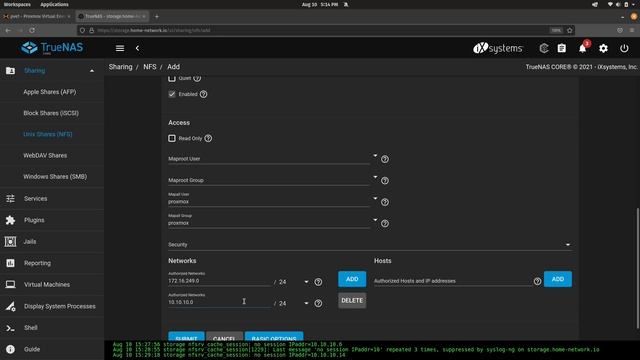Toggle the Read Only checkbox
Screen dimensions: 640x360
pyautogui.click(x=172, y=138)
